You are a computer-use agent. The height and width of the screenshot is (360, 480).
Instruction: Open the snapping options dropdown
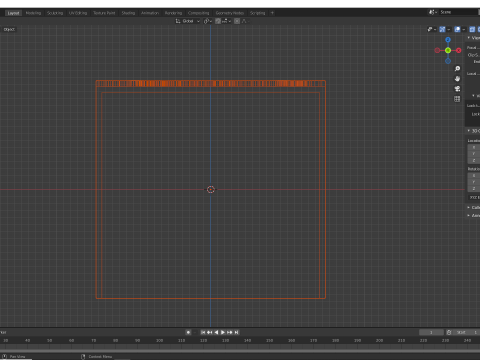(226, 21)
